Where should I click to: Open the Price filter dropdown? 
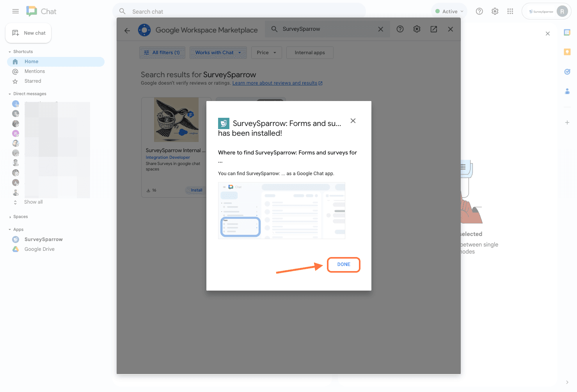(x=266, y=53)
